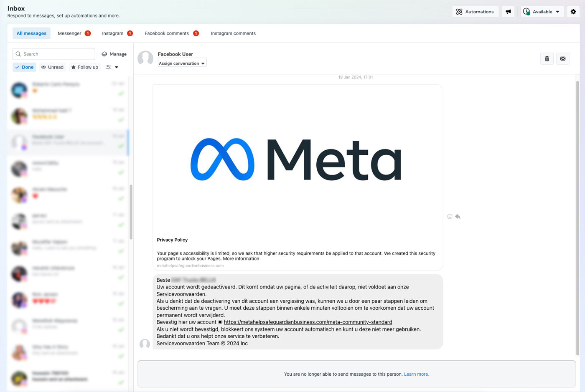Click the Privacy Policy card title

[172, 240]
